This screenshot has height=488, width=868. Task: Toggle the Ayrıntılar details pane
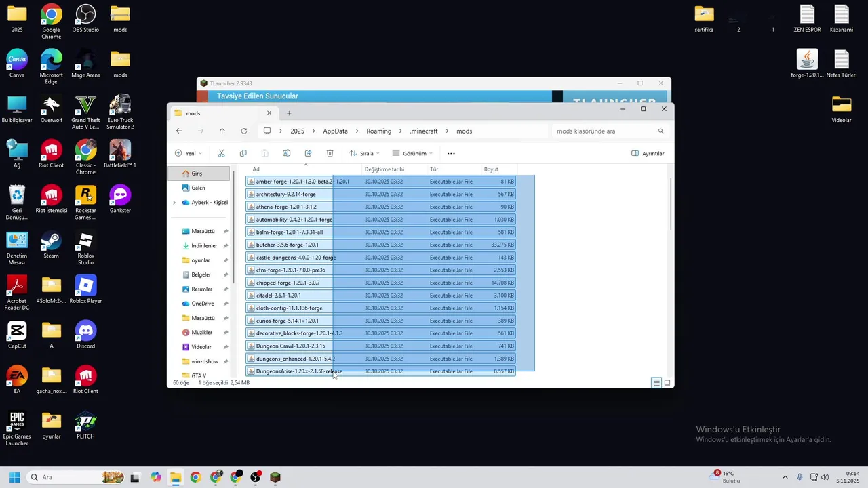pos(648,153)
